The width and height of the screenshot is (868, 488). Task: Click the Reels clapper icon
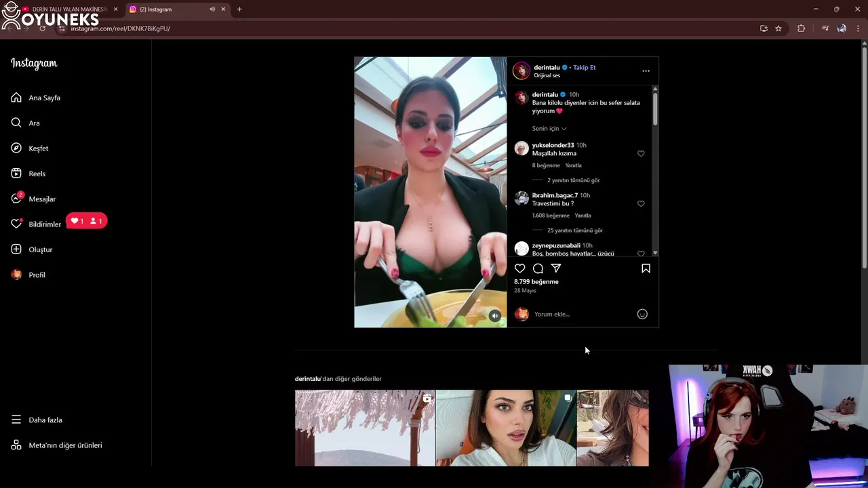[x=16, y=174]
